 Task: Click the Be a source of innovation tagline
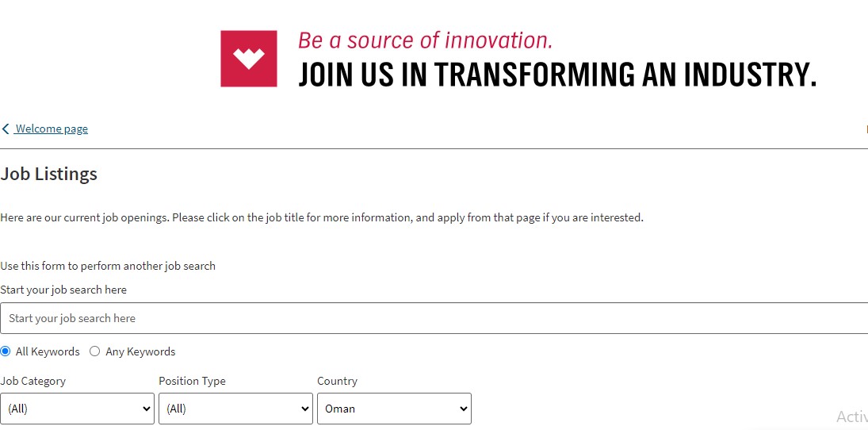[x=425, y=40]
